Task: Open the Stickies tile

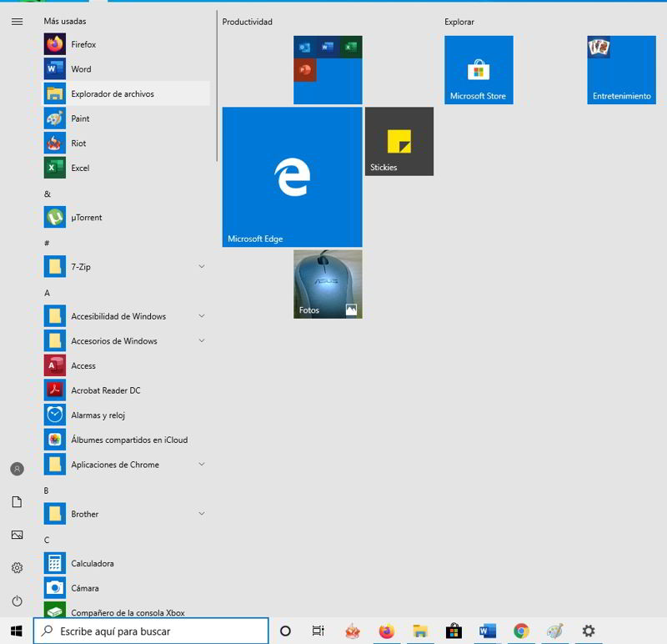Action: pyautogui.click(x=399, y=141)
